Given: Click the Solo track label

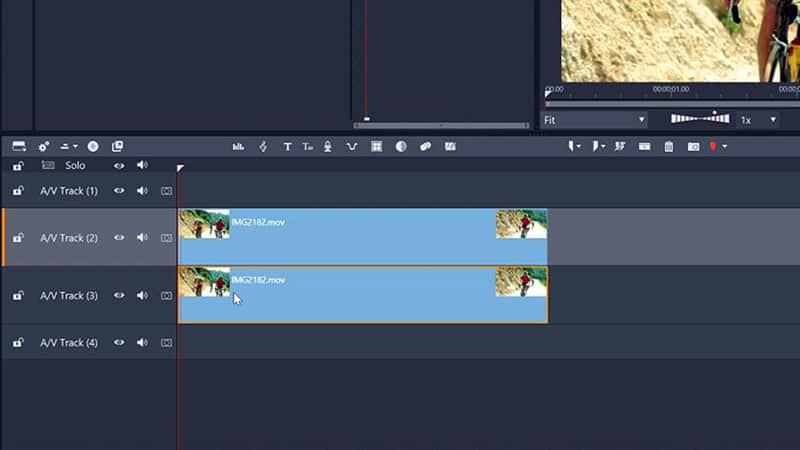Looking at the screenshot, I should click(x=75, y=165).
